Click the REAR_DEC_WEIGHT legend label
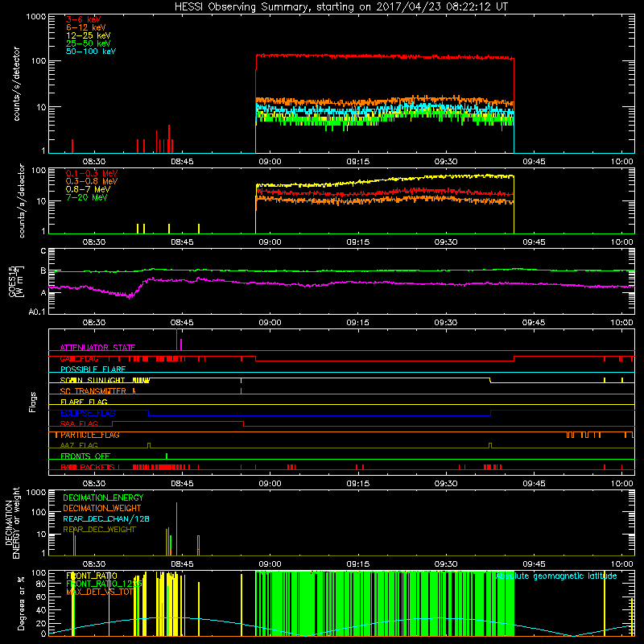 pos(99,530)
